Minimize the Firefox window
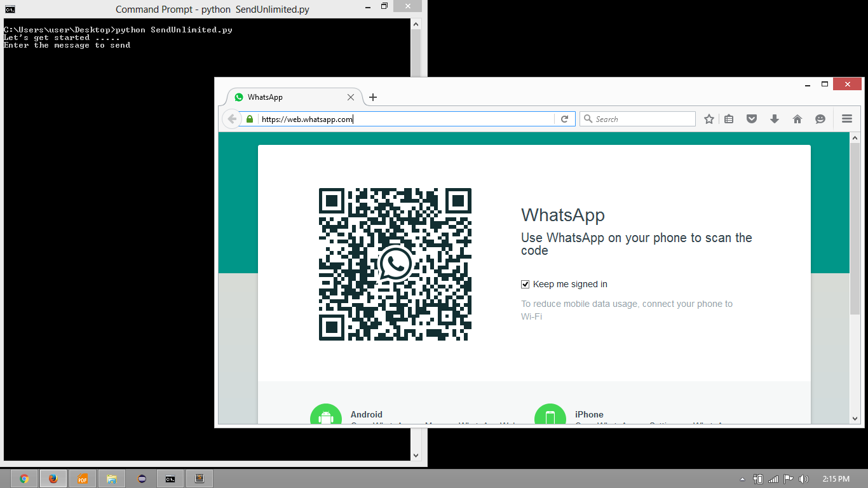868x488 pixels. click(808, 85)
